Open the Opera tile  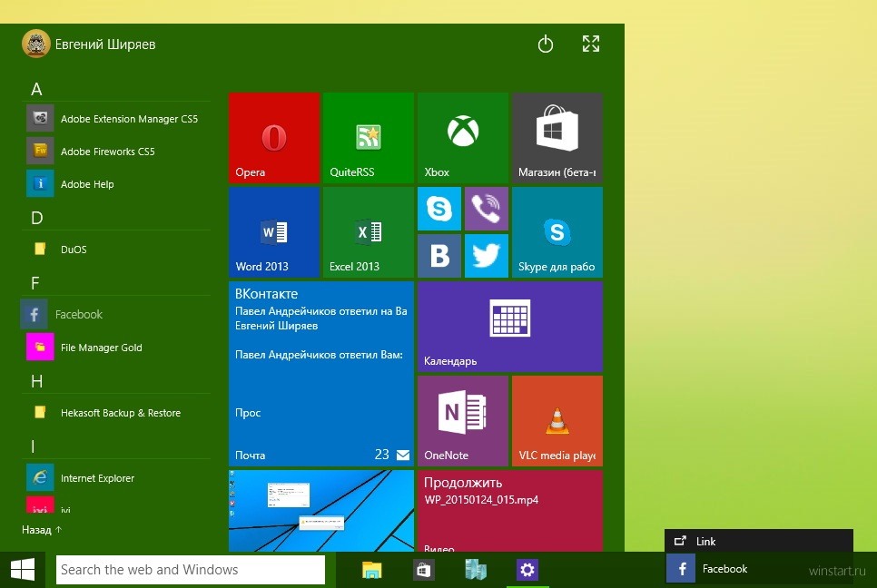point(274,138)
